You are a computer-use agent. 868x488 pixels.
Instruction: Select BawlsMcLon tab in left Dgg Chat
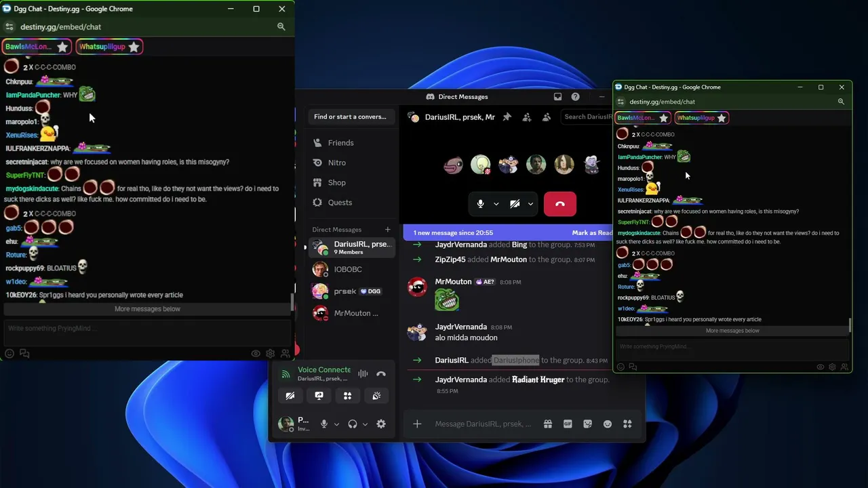coord(37,47)
